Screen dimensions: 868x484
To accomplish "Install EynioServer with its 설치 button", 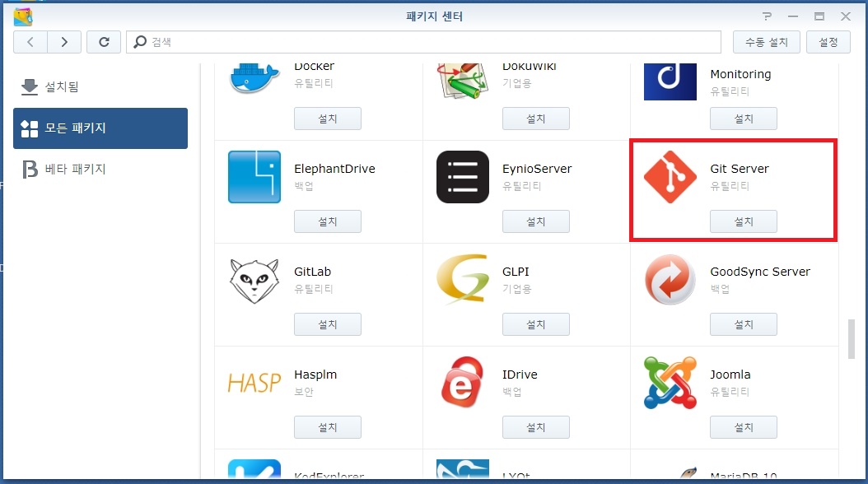I will tap(536, 221).
